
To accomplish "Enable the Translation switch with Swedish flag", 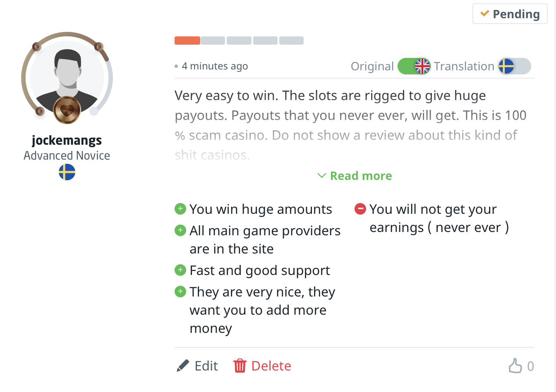I will (x=514, y=66).
